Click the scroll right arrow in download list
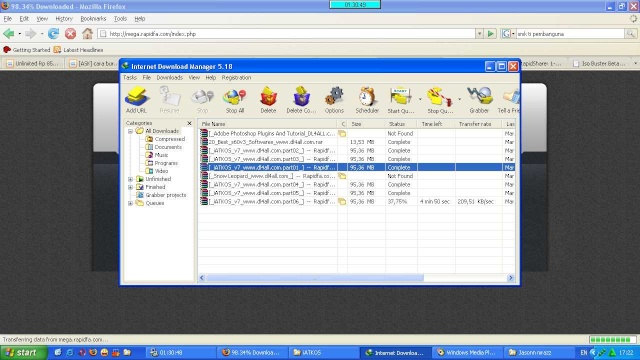The image size is (640, 360). click(x=510, y=278)
